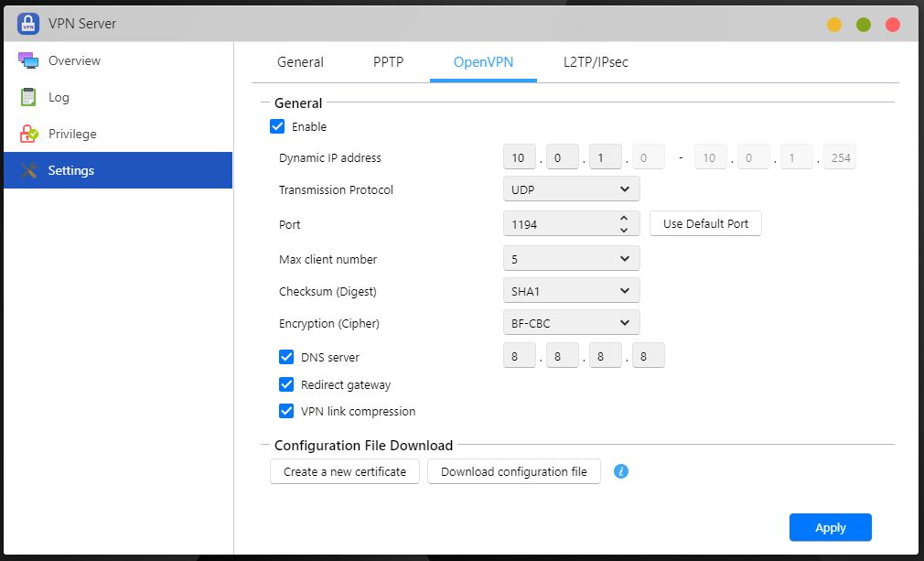Image resolution: width=924 pixels, height=561 pixels.
Task: Select the Log clipboard icon
Action: (28, 97)
